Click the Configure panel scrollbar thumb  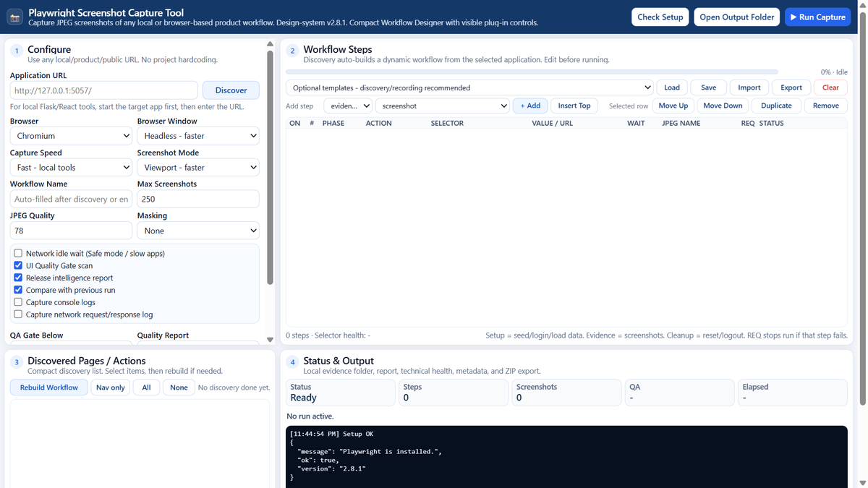click(270, 167)
